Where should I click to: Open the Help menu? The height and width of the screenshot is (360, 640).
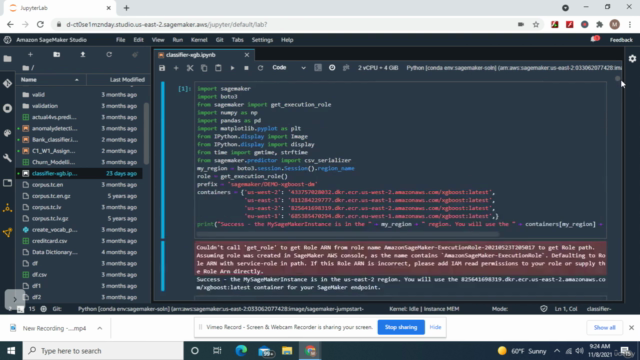pyautogui.click(x=287, y=40)
